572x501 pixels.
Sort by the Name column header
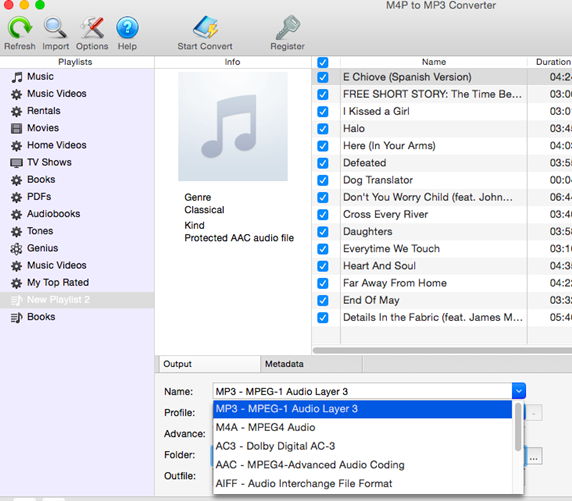tap(434, 62)
